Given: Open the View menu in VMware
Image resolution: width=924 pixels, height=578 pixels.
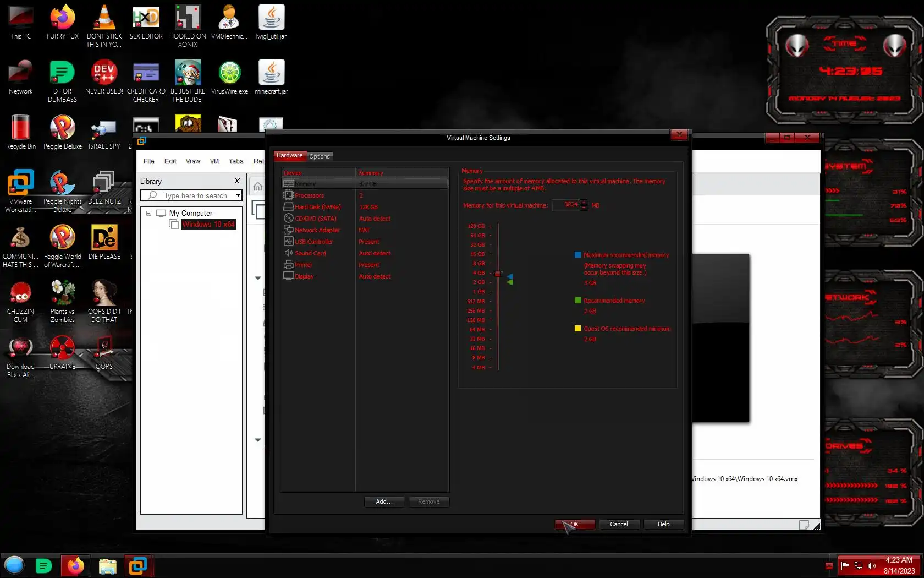Looking at the screenshot, I should coord(193,161).
